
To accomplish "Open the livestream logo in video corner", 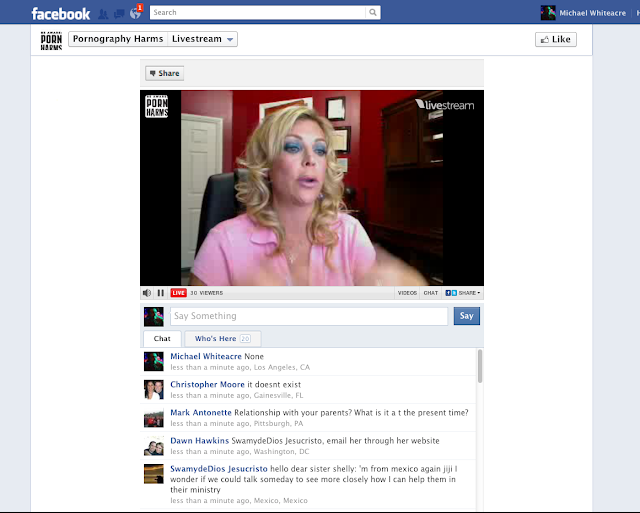I will point(445,105).
